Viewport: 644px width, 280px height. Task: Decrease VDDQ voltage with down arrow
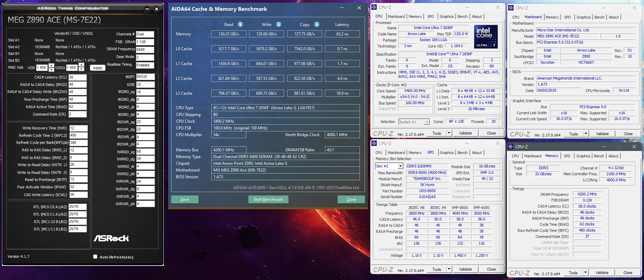tap(81, 69)
